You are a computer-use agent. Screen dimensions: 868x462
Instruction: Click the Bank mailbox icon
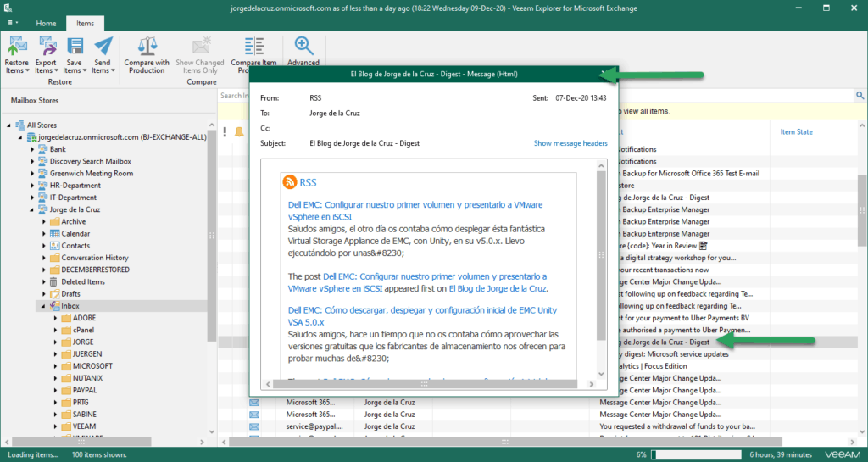click(x=43, y=149)
